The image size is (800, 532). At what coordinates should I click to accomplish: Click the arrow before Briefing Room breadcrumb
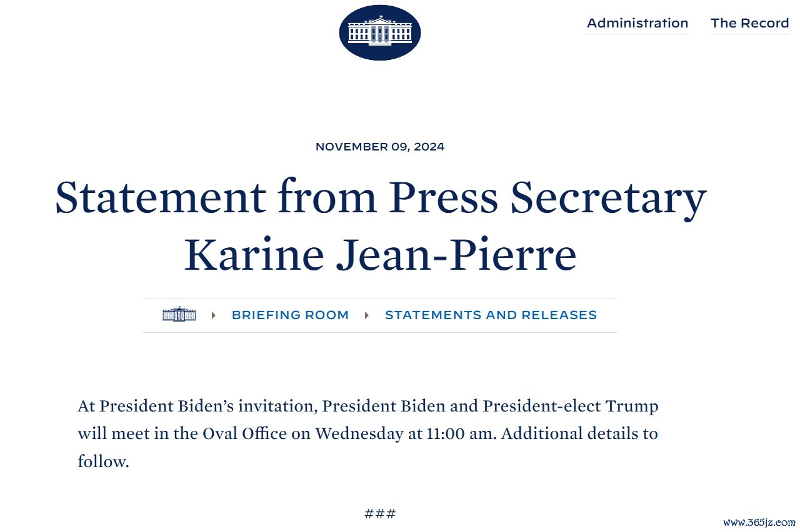pos(214,315)
